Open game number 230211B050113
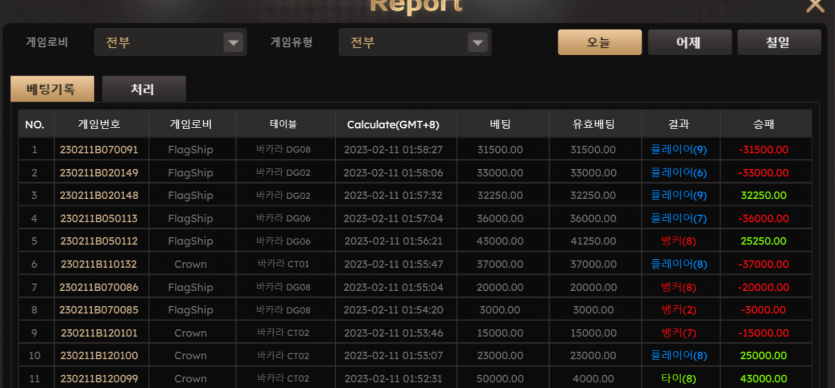Screen dimensions: 835x388 99,219
